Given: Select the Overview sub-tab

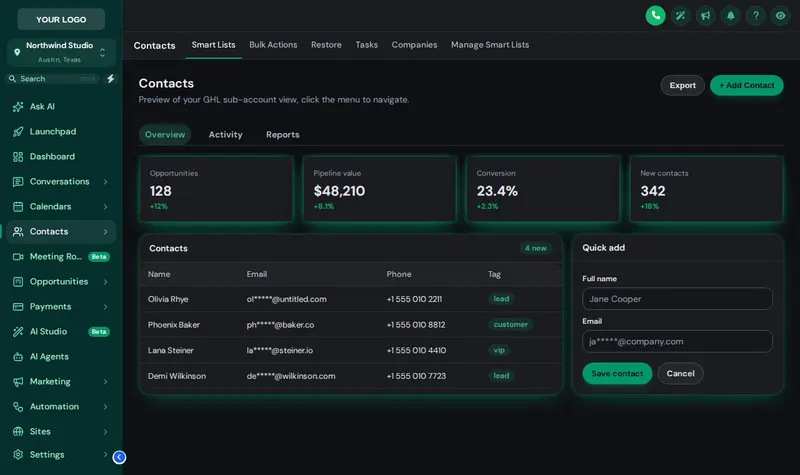Looking at the screenshot, I should pyautogui.click(x=165, y=135).
